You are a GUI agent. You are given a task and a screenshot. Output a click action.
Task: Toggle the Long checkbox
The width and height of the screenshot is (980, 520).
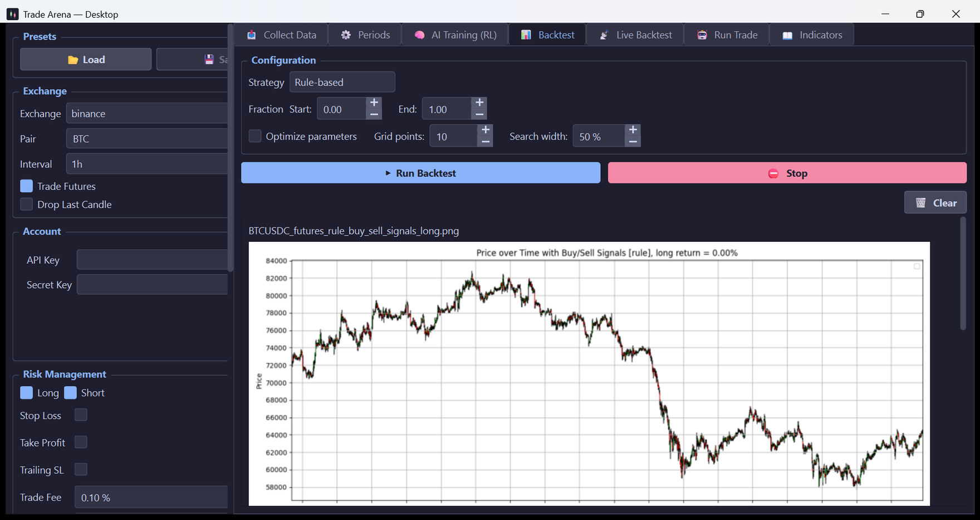pyautogui.click(x=26, y=393)
